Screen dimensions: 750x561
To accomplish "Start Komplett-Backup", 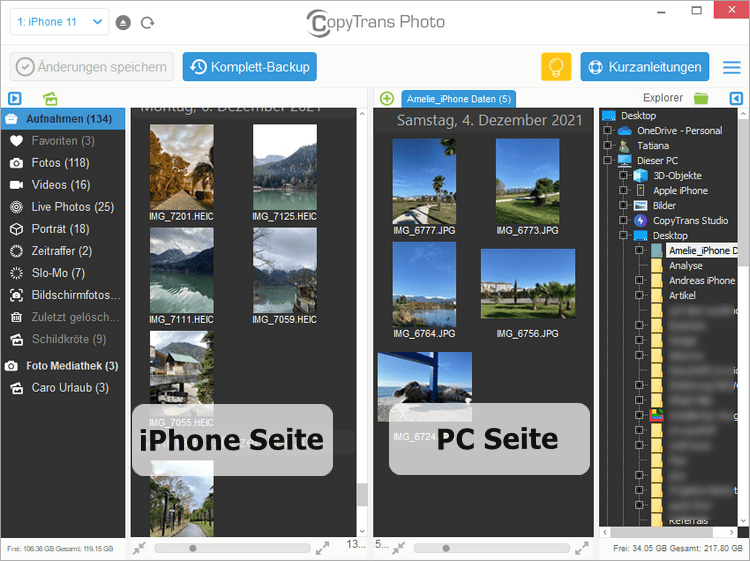I will pyautogui.click(x=250, y=67).
